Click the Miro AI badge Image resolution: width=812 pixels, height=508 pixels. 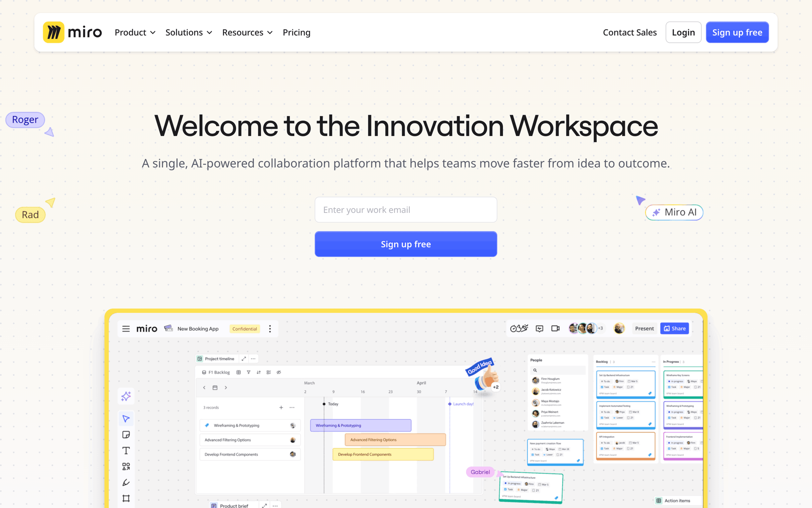[x=674, y=212]
